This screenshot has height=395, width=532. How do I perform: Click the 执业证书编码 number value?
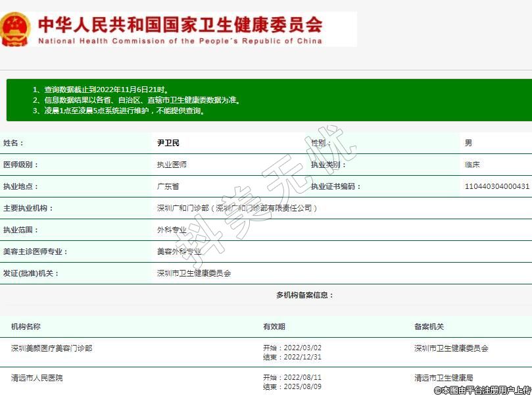[496, 186]
